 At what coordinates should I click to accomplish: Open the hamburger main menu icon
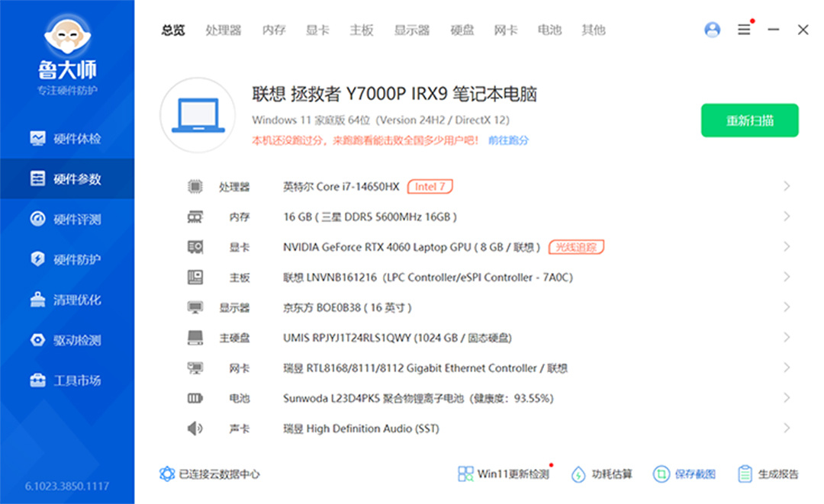pos(744,30)
